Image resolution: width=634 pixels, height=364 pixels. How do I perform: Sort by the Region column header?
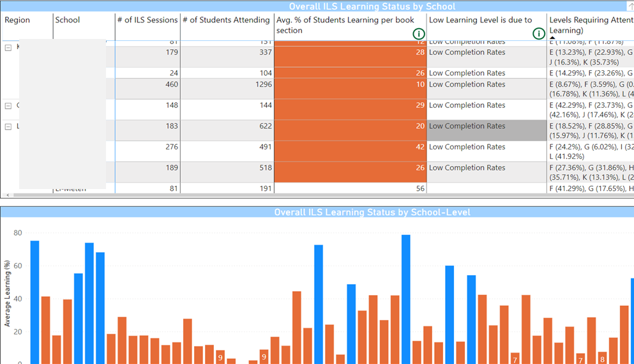[17, 20]
